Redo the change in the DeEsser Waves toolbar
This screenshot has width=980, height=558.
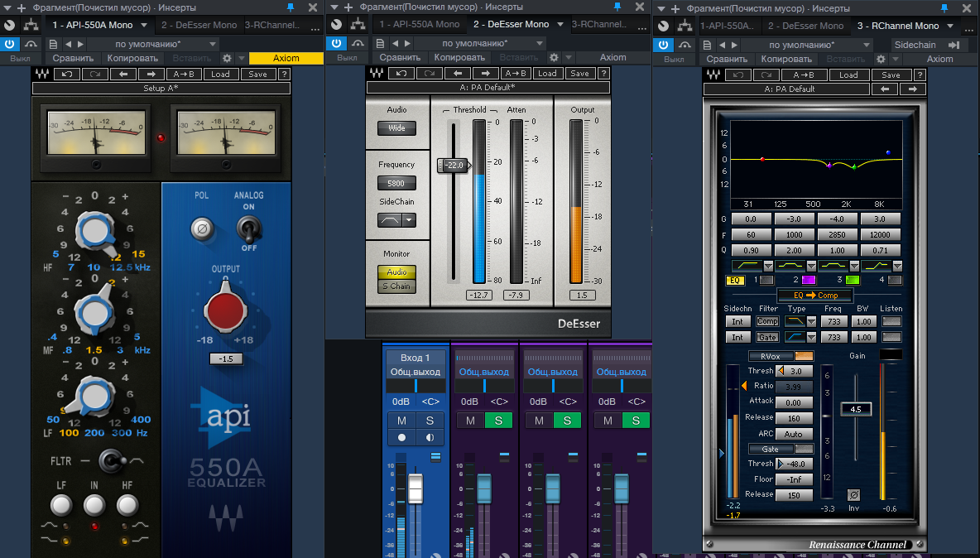click(430, 73)
